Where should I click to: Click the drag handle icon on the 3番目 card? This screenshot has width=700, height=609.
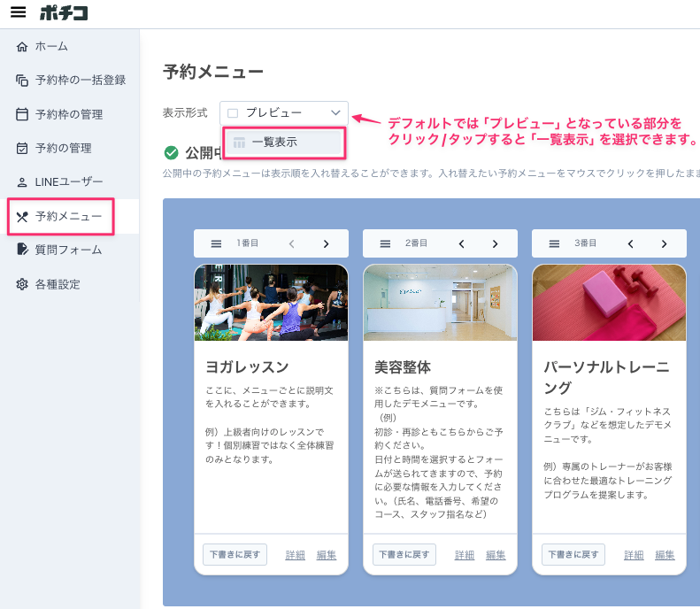pos(554,243)
